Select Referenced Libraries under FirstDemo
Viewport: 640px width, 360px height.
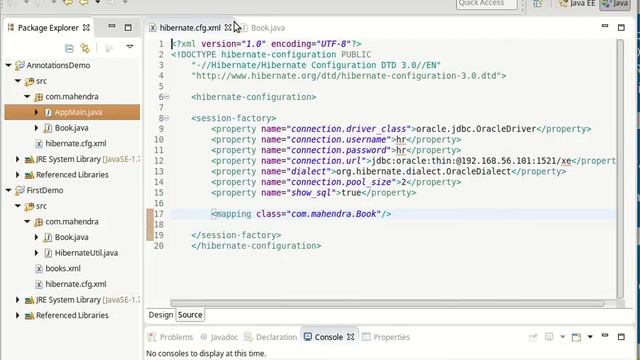[x=72, y=315]
